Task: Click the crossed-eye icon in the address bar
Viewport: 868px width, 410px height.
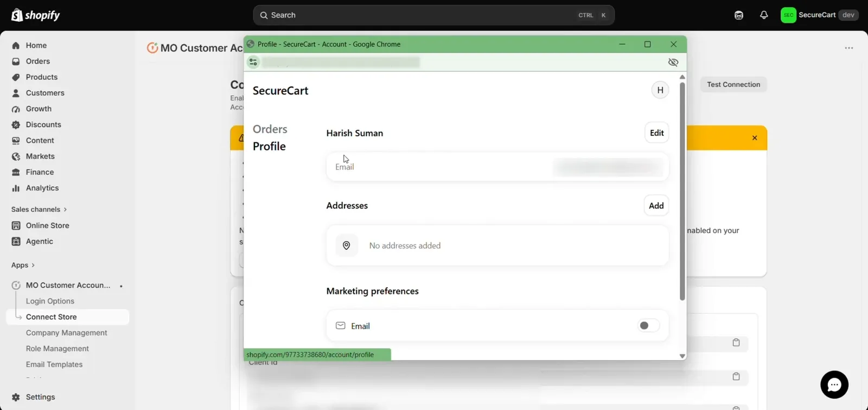Action: (673, 62)
